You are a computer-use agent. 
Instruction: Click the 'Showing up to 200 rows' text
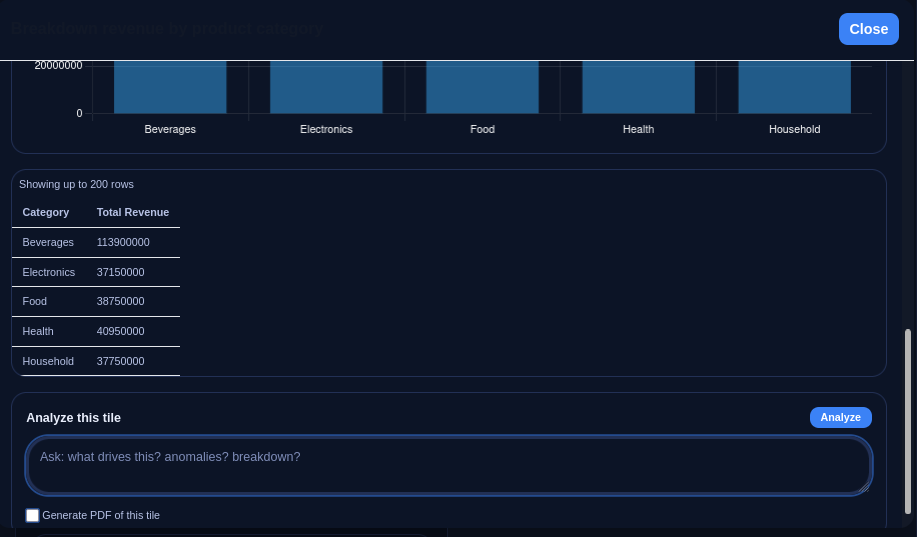coord(76,184)
